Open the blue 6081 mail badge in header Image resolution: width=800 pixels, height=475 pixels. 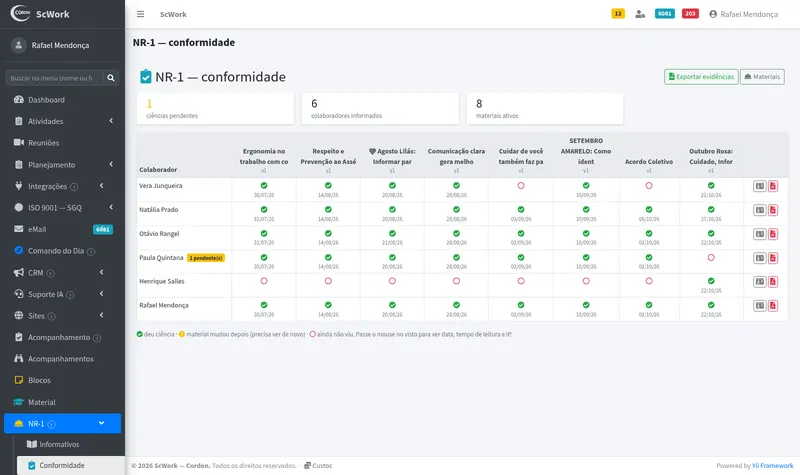pos(665,14)
